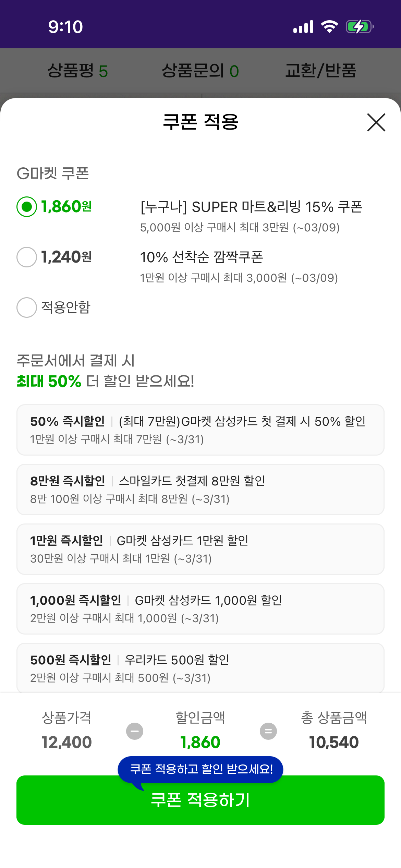Open the 500원 즉시할인 우리카드 offer
The height and width of the screenshot is (868, 401).
pos(200,668)
